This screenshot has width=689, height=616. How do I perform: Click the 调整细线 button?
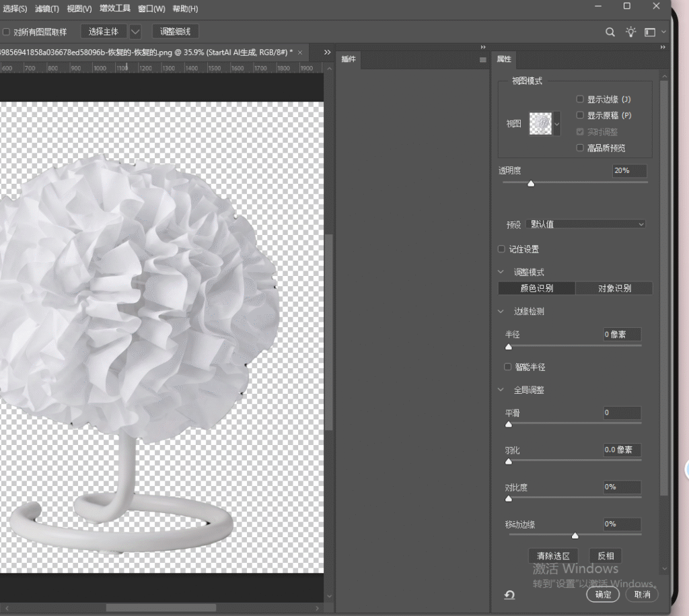coord(176,32)
